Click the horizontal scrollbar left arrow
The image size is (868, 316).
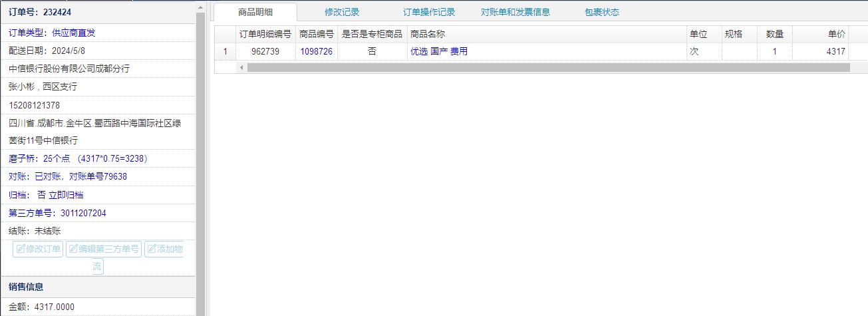point(241,67)
